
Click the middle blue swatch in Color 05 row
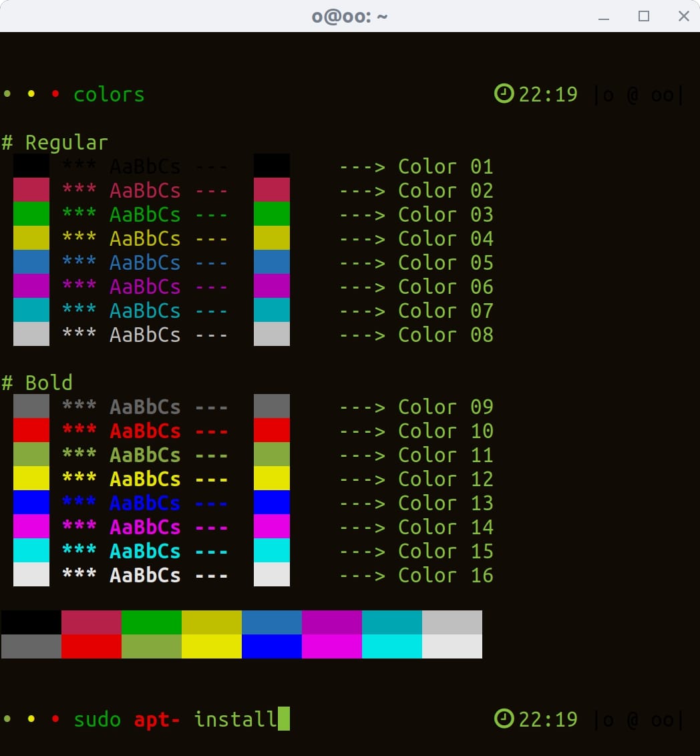pyautogui.click(x=272, y=262)
